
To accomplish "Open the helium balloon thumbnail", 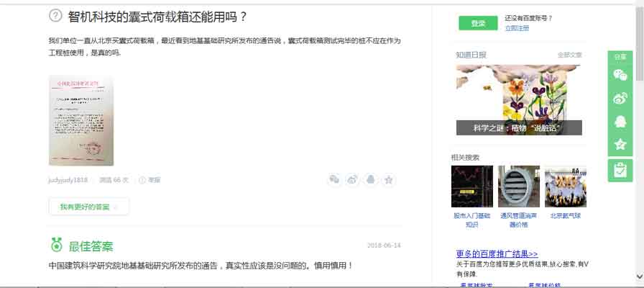I will pyautogui.click(x=566, y=186).
